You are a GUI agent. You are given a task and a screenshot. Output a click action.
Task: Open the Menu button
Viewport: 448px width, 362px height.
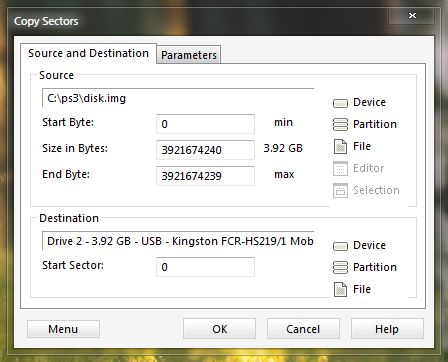[63, 329]
